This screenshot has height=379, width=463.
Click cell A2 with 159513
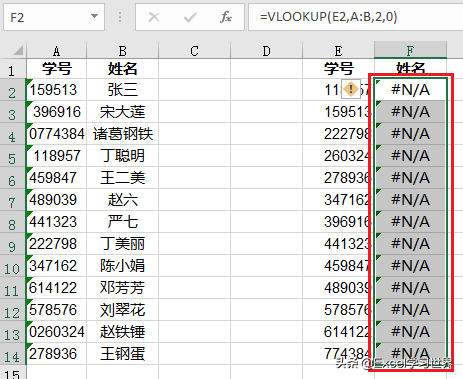click(56, 90)
